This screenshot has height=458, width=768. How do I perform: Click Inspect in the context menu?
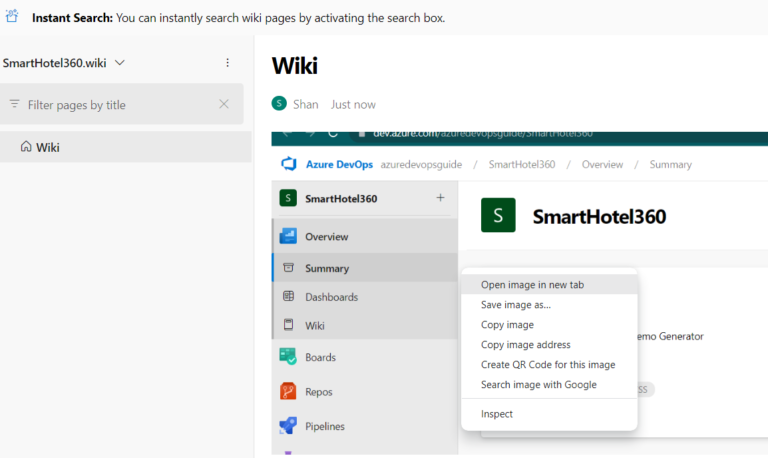pyautogui.click(x=497, y=414)
